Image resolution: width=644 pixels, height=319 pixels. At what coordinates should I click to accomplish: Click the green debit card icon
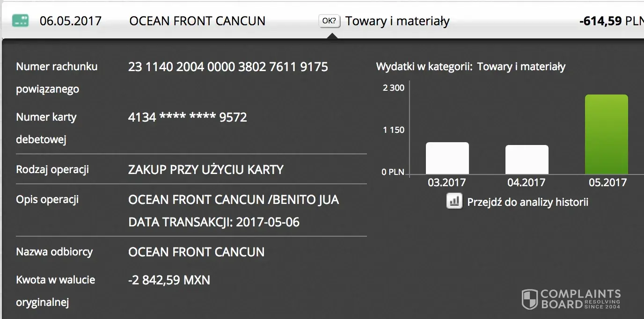pos(20,21)
